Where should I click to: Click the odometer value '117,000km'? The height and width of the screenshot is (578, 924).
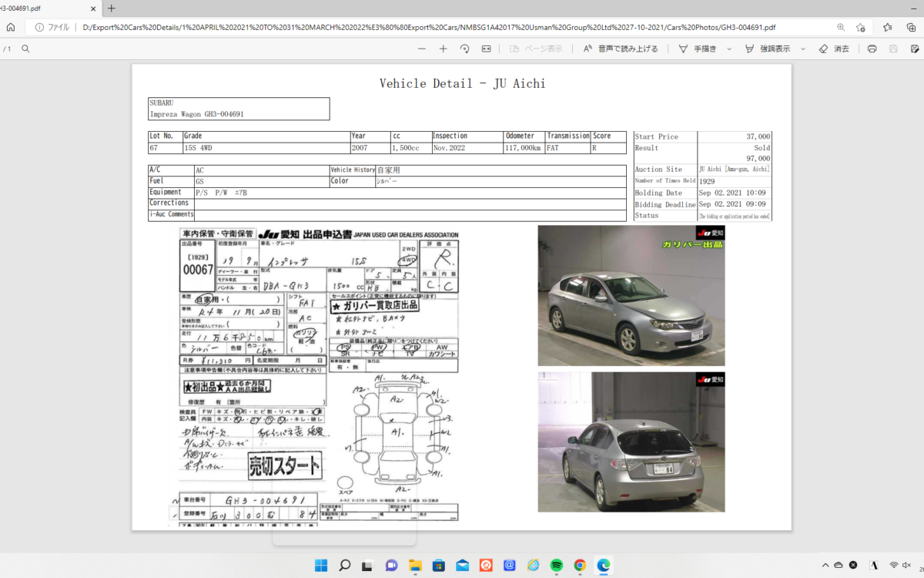pyautogui.click(x=524, y=148)
